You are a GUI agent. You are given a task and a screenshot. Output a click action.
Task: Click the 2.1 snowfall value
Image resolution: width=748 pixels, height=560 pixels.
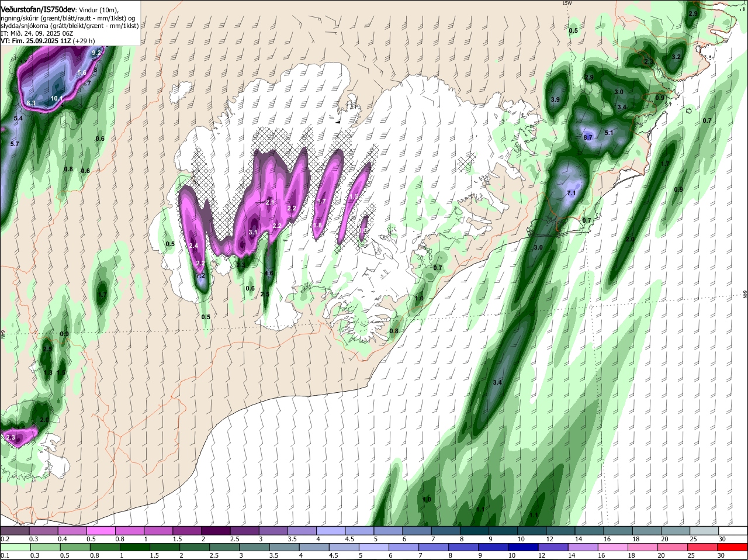click(x=270, y=202)
